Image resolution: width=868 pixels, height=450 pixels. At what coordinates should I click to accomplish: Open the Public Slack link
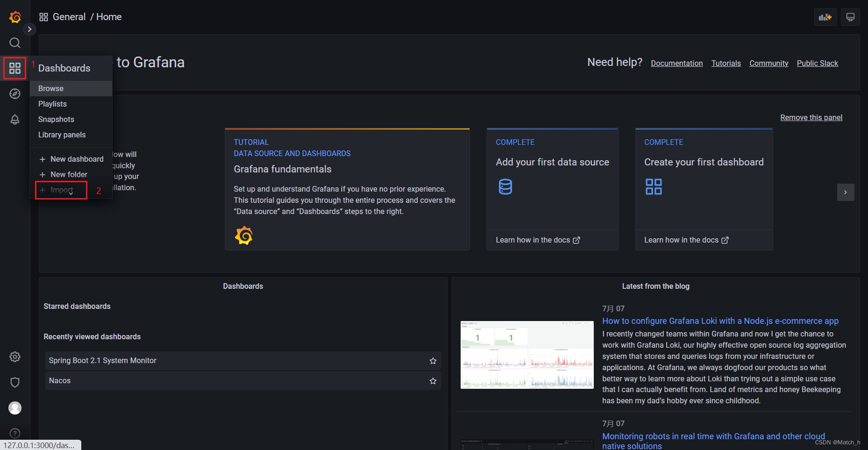pyautogui.click(x=817, y=63)
